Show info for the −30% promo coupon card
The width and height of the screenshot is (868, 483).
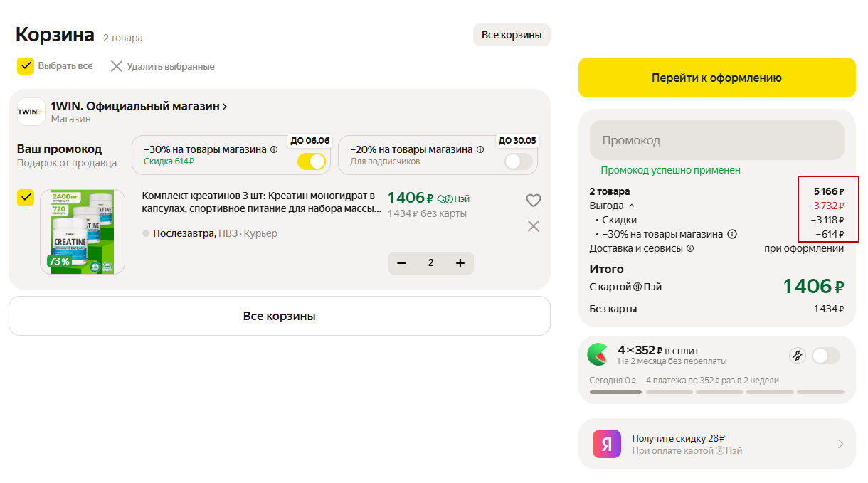click(274, 150)
